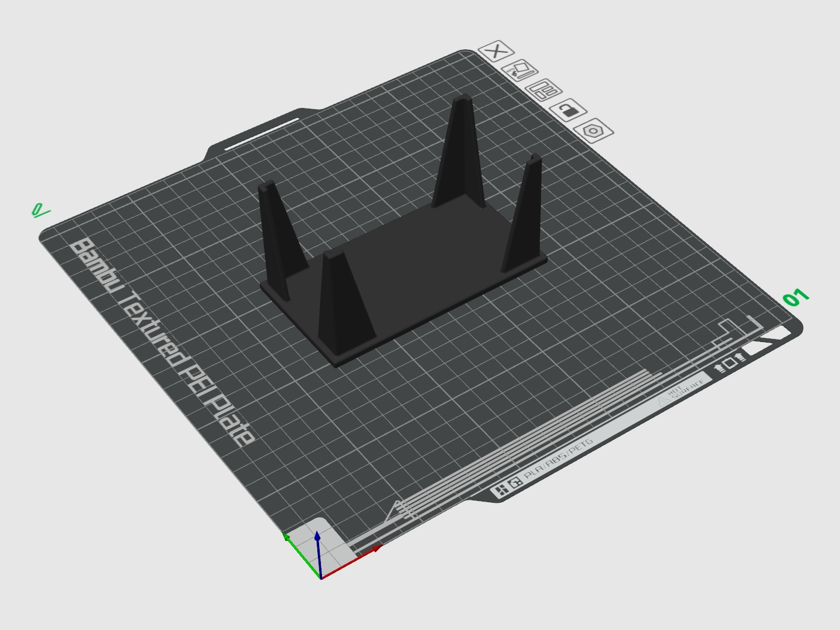Open plate settings via hexagon nut icon
840x630 pixels.
coord(594,130)
